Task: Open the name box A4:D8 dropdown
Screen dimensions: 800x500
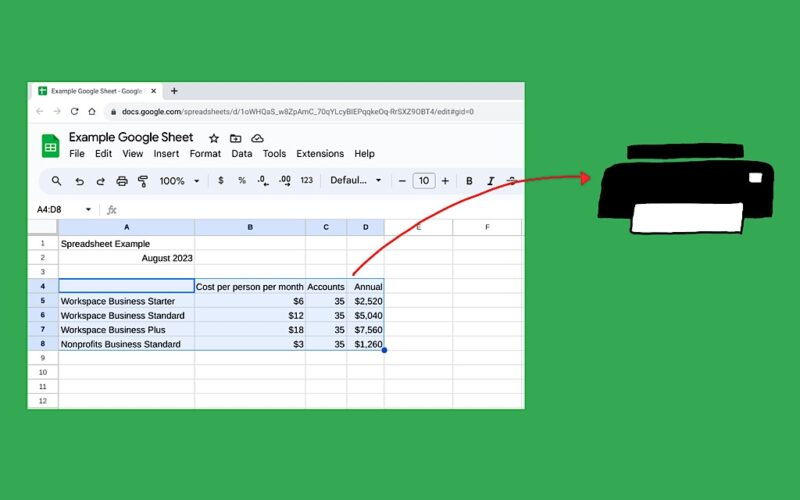Action: pyautogui.click(x=88, y=210)
